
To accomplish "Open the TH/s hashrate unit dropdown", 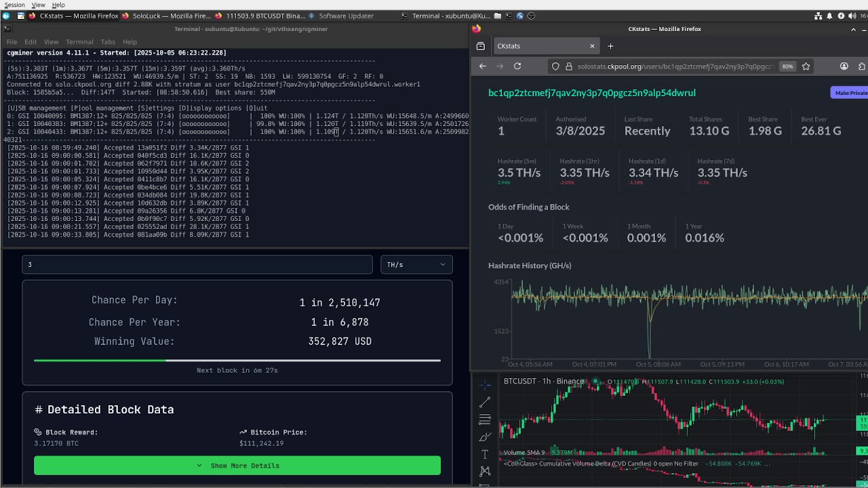I will 416,264.
